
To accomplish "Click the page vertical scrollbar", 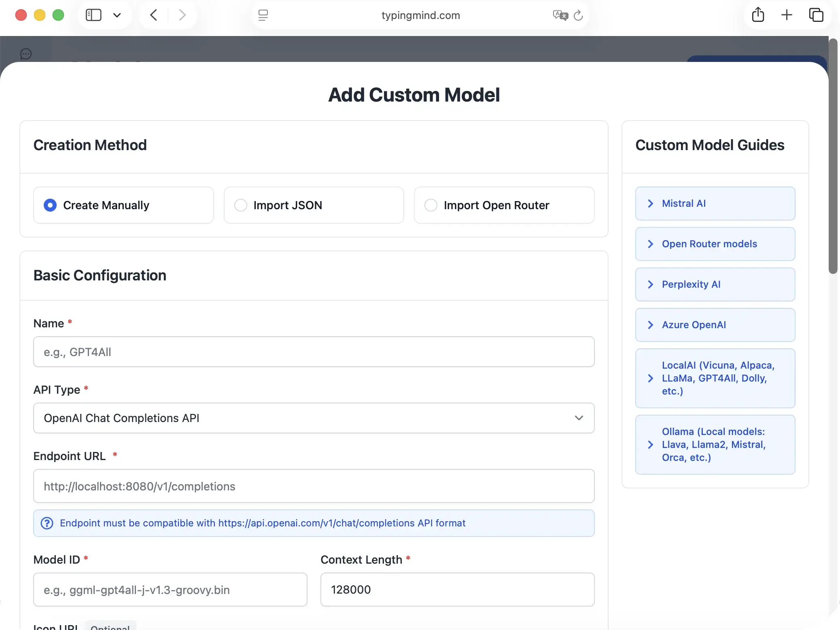I will pyautogui.click(x=833, y=156).
